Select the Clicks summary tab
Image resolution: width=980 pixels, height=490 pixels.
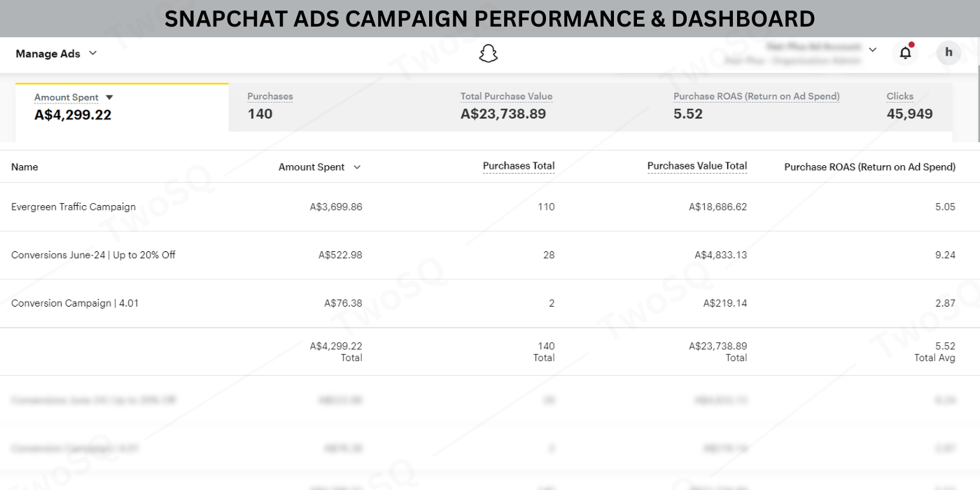[909, 106]
